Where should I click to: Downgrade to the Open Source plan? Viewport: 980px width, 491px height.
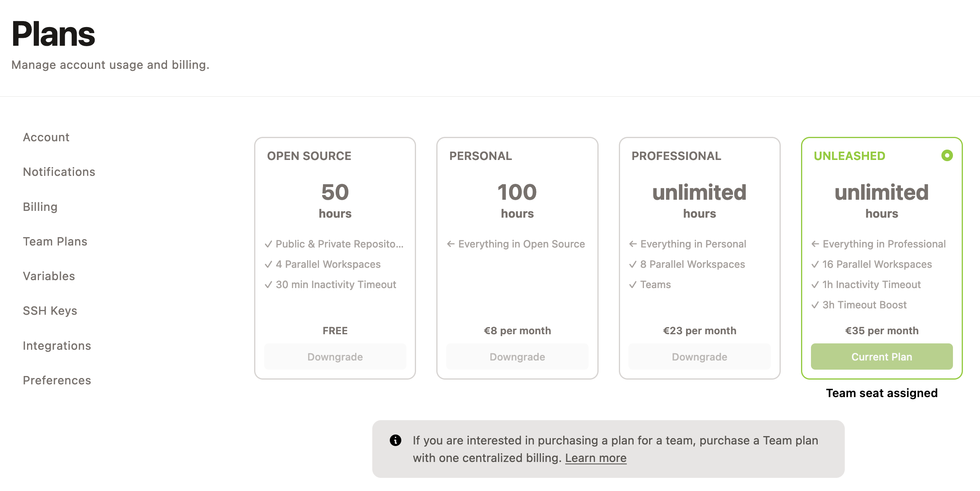click(334, 357)
